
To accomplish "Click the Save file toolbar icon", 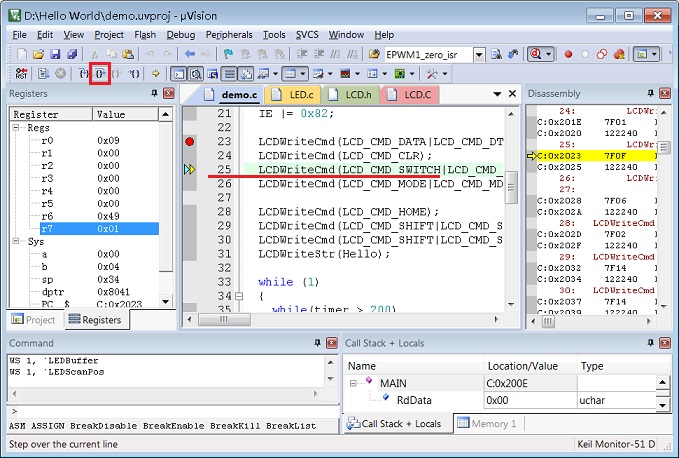I will 55,54.
